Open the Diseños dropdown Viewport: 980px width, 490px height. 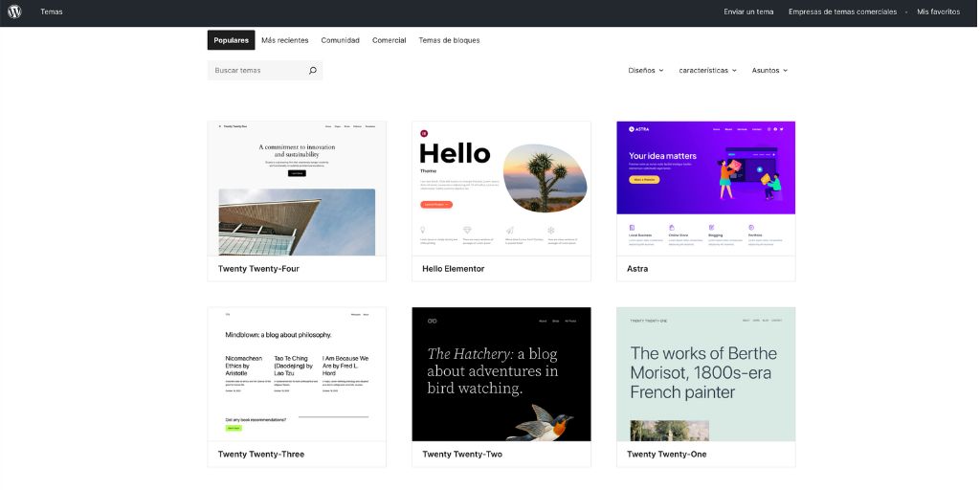point(645,70)
